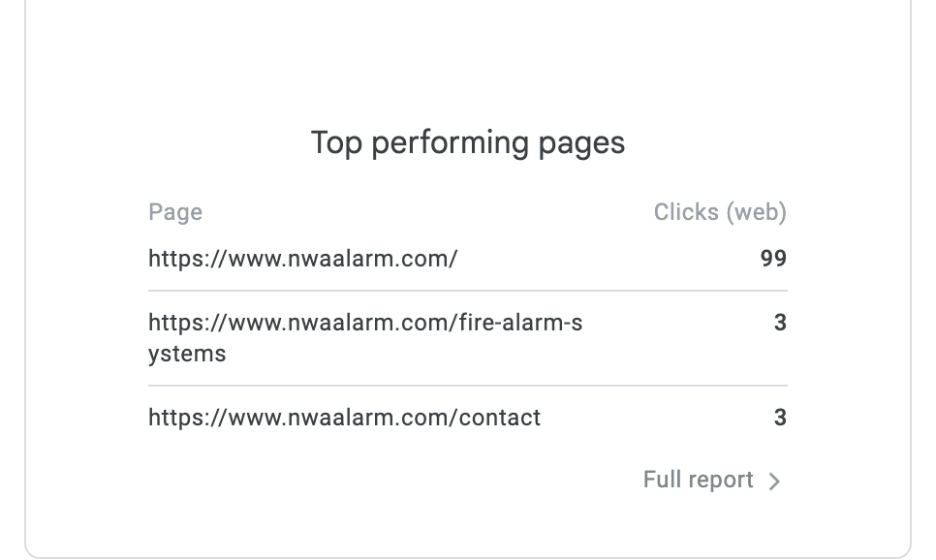Click the 99 clicks value
Screen dimensions: 936x560
point(773,259)
